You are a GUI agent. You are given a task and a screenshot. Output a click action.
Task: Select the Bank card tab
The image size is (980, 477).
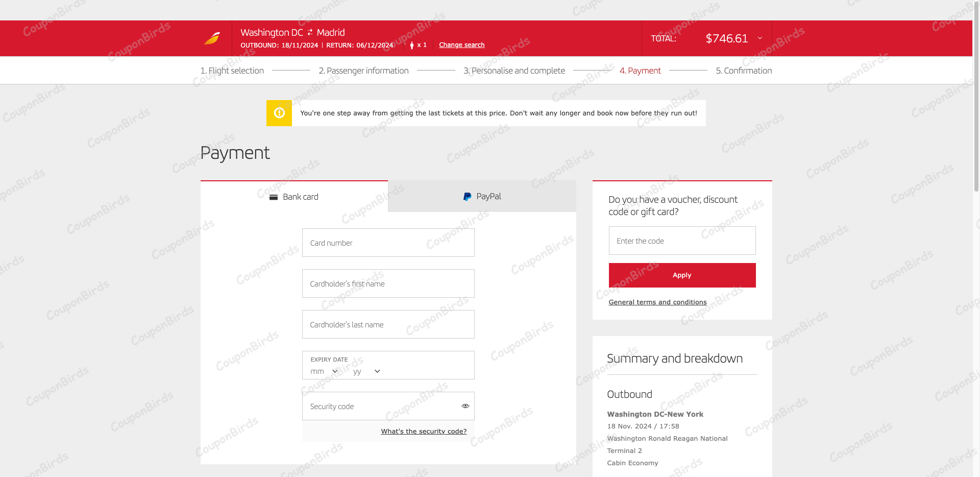294,197
